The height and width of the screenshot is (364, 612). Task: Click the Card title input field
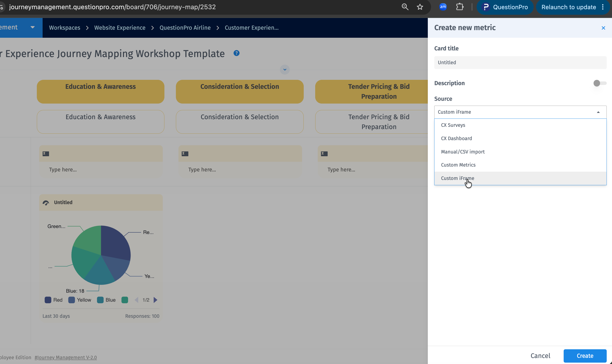[520, 63]
